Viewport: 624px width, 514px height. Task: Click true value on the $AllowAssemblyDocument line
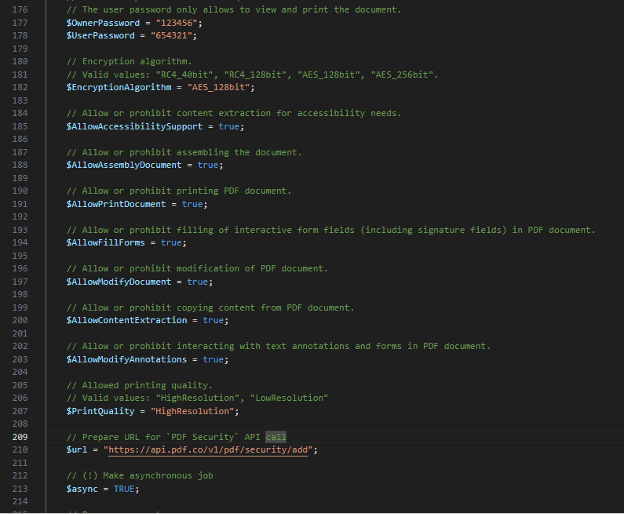click(208, 165)
